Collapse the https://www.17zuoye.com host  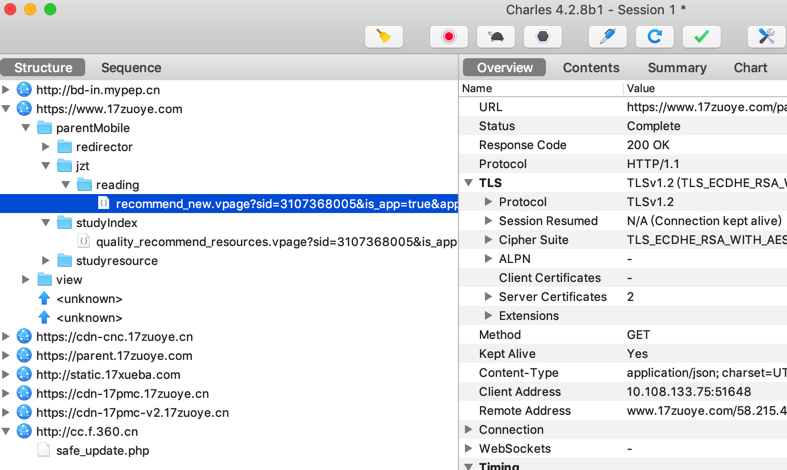(x=6, y=109)
